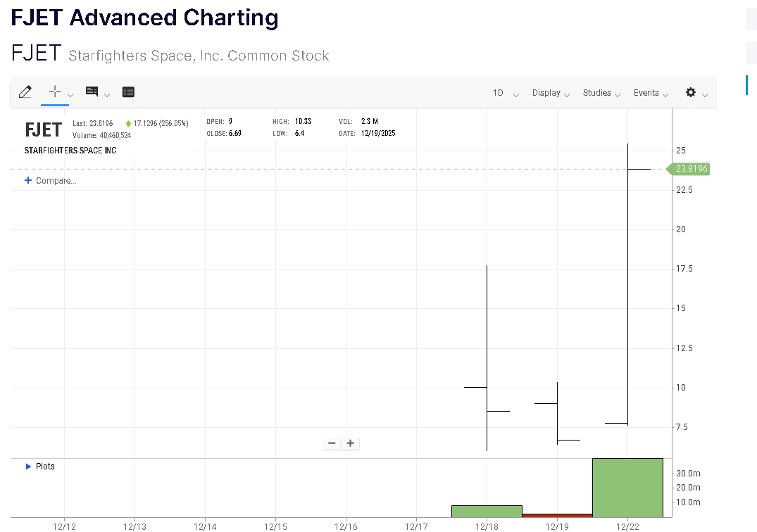Open the chart settings gear
This screenshot has width=757, height=532.
[691, 93]
